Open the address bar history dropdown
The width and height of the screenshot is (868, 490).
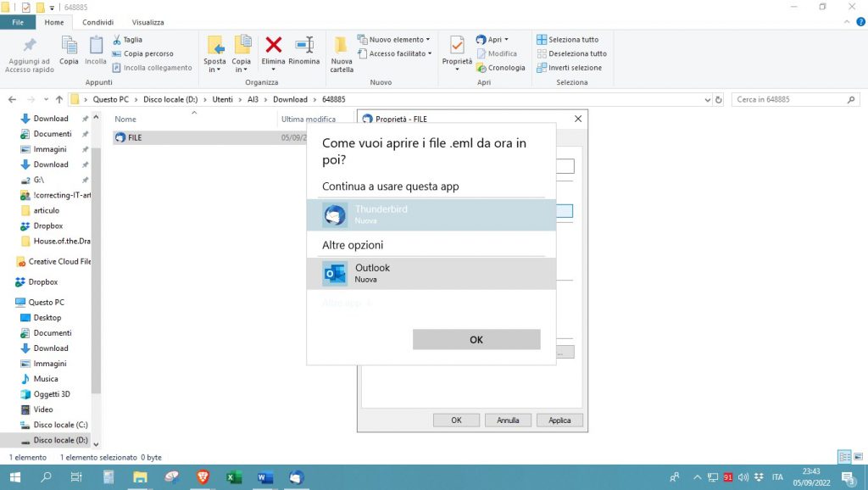click(708, 99)
